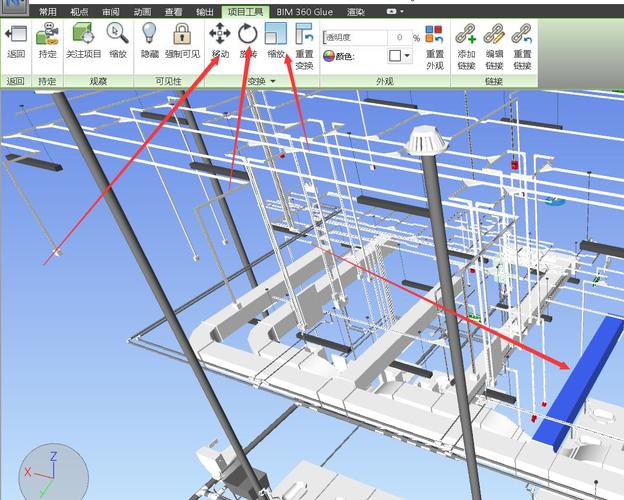This screenshot has height=500, width=624.
Task: Activate the 缩放 (Scale) transform tool
Action: pyautogui.click(x=276, y=33)
